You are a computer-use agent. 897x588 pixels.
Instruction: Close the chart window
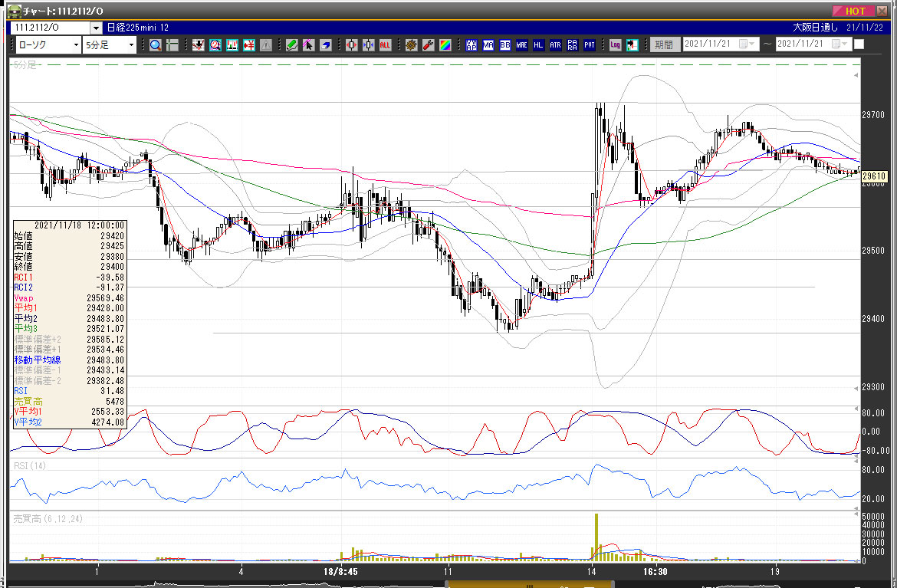pos(882,11)
